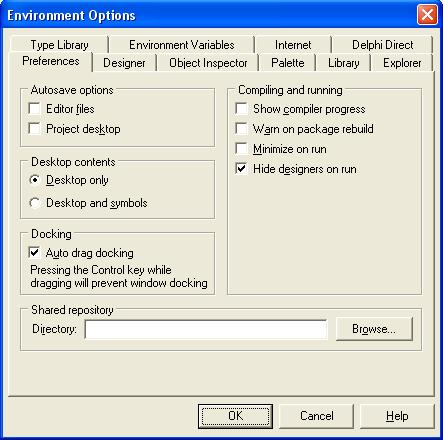Click the shared repository Directory field
443x440 pixels.
206,329
